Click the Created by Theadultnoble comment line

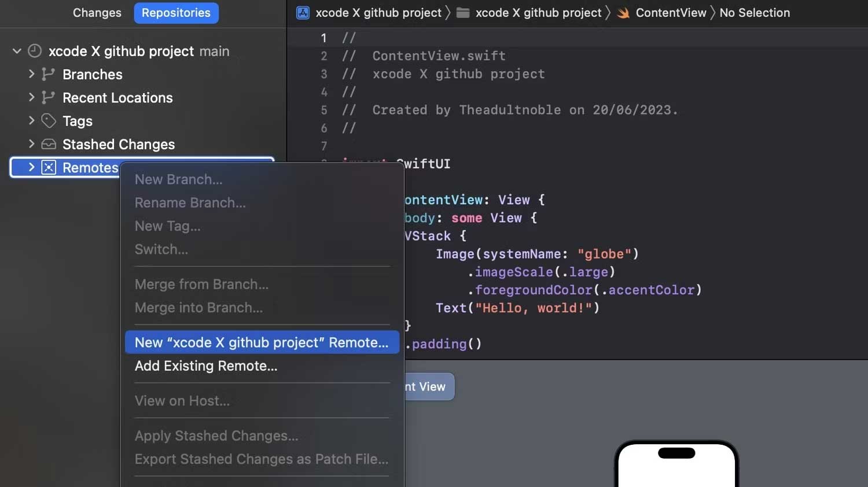click(510, 110)
